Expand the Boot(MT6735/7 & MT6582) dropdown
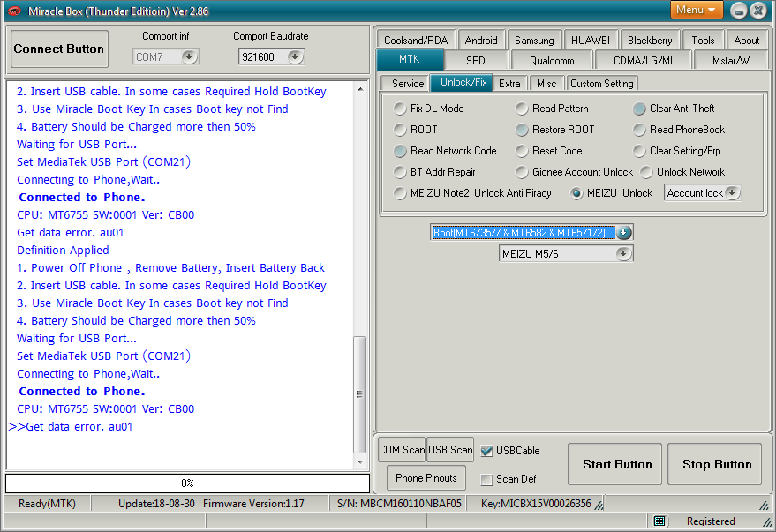The image size is (776, 532). click(x=623, y=232)
